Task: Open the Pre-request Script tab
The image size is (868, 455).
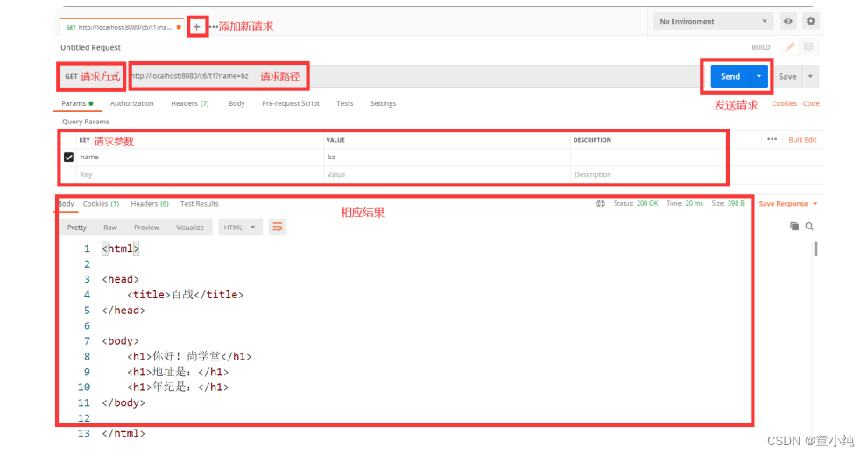Action: pos(291,103)
